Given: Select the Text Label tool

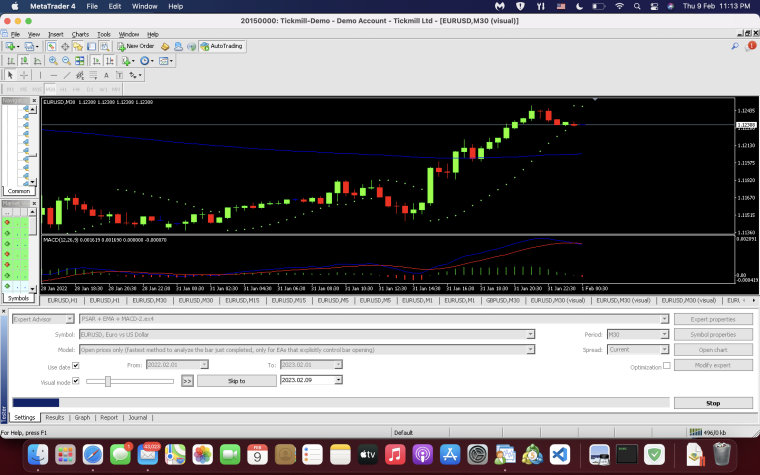Looking at the screenshot, I should click(x=119, y=75).
